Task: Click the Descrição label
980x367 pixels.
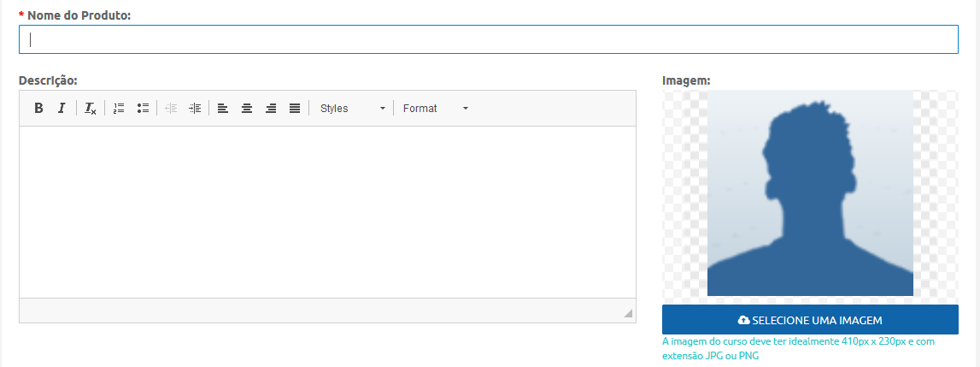Action: 48,80
